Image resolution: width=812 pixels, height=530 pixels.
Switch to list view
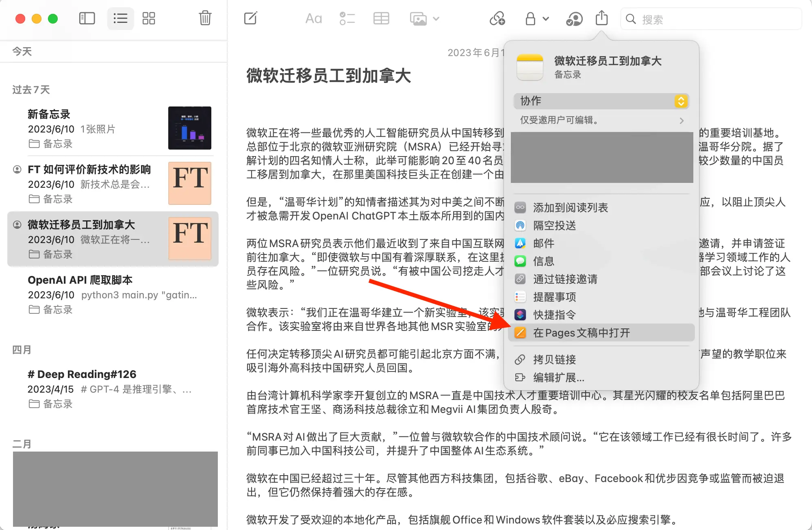120,19
